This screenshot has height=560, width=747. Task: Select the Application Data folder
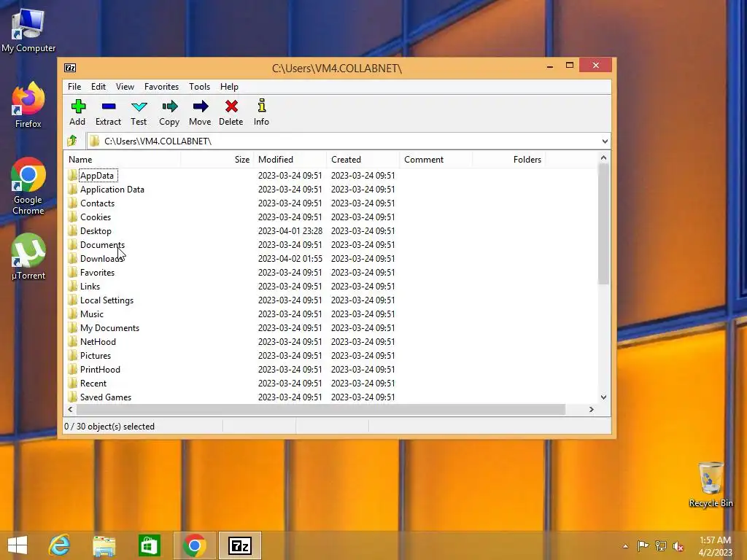click(x=112, y=190)
